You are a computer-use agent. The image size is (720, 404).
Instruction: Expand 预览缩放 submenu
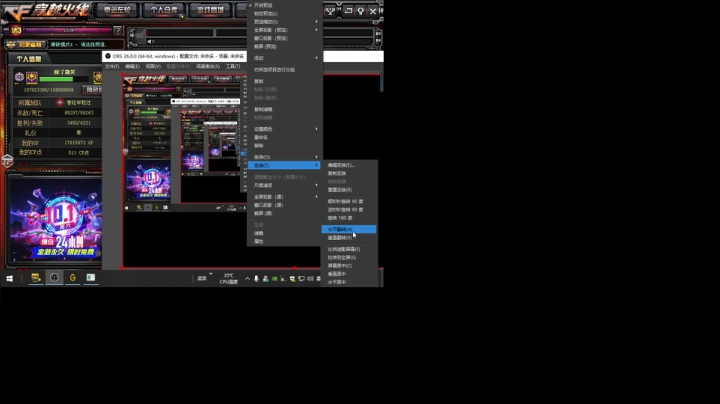coord(285,22)
